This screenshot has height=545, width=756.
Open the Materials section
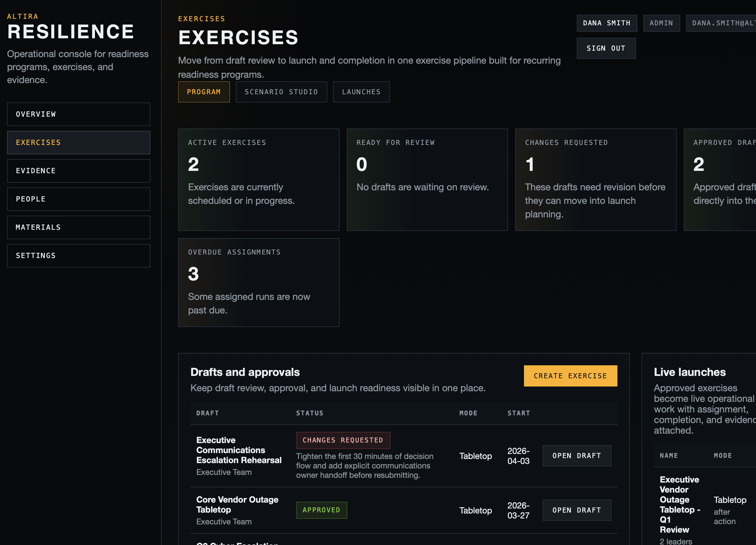click(x=78, y=227)
